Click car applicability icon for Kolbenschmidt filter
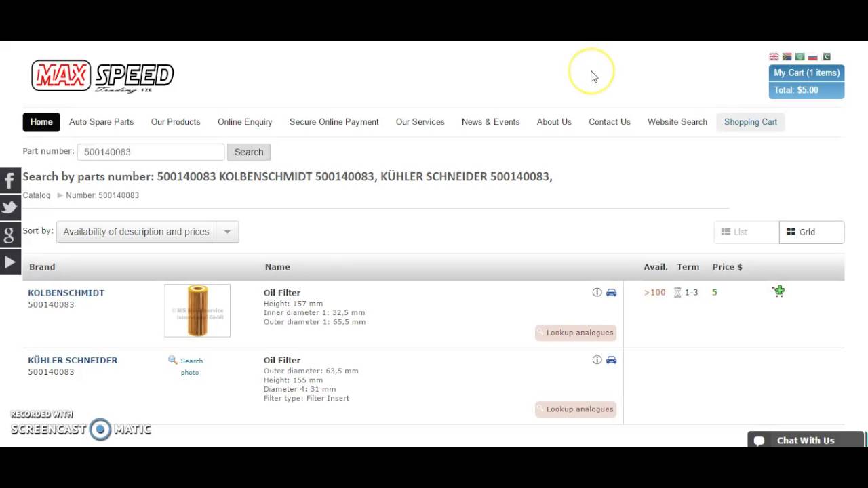This screenshot has height=488, width=868. 611,292
